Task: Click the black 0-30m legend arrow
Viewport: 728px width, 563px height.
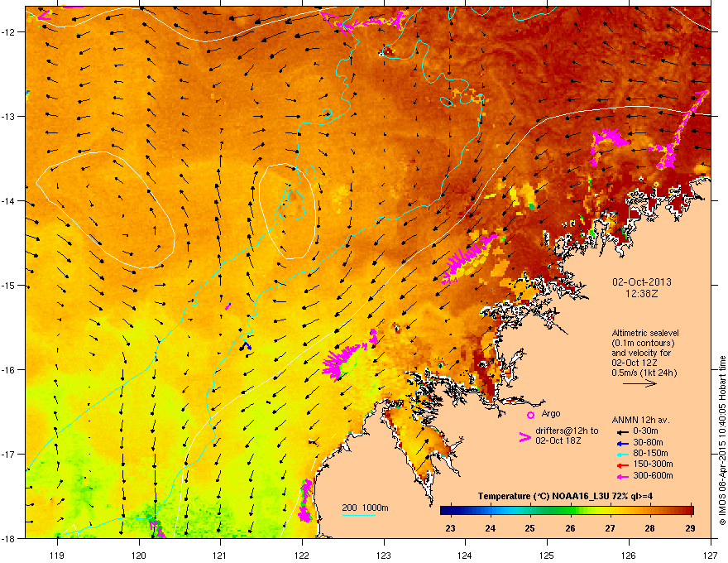Action: 622,432
